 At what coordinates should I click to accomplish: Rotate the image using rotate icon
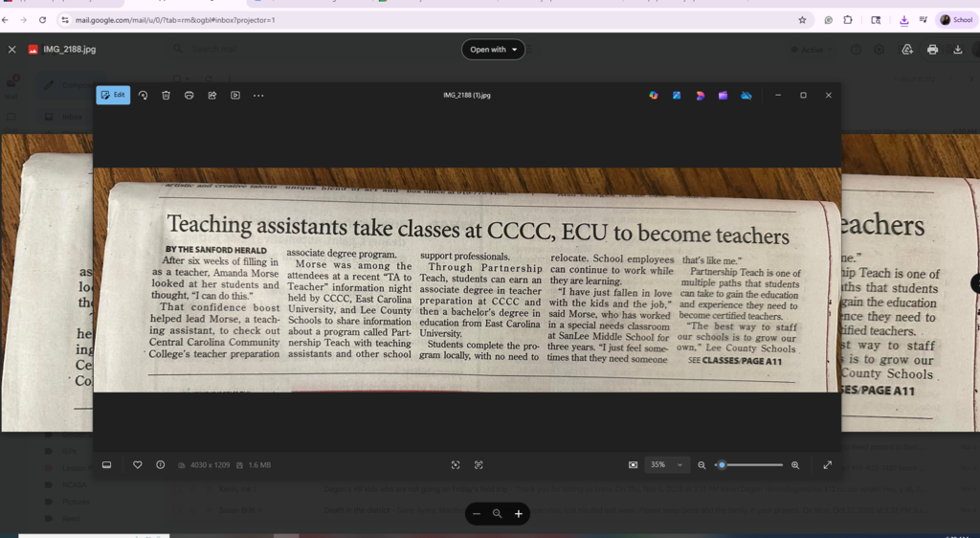[x=143, y=95]
